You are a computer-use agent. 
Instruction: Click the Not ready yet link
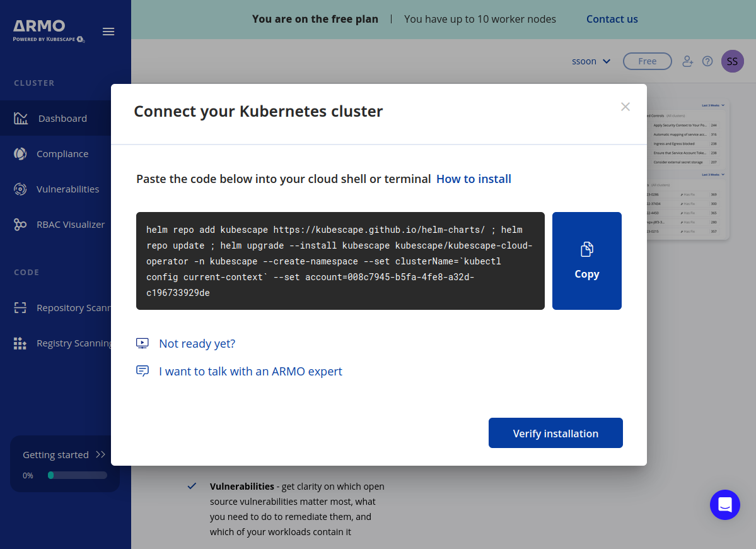coord(197,343)
